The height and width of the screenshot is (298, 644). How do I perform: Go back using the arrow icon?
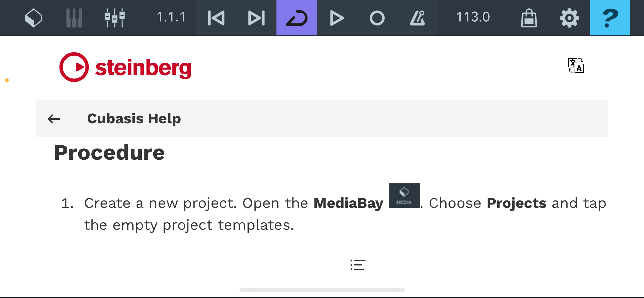(x=54, y=119)
